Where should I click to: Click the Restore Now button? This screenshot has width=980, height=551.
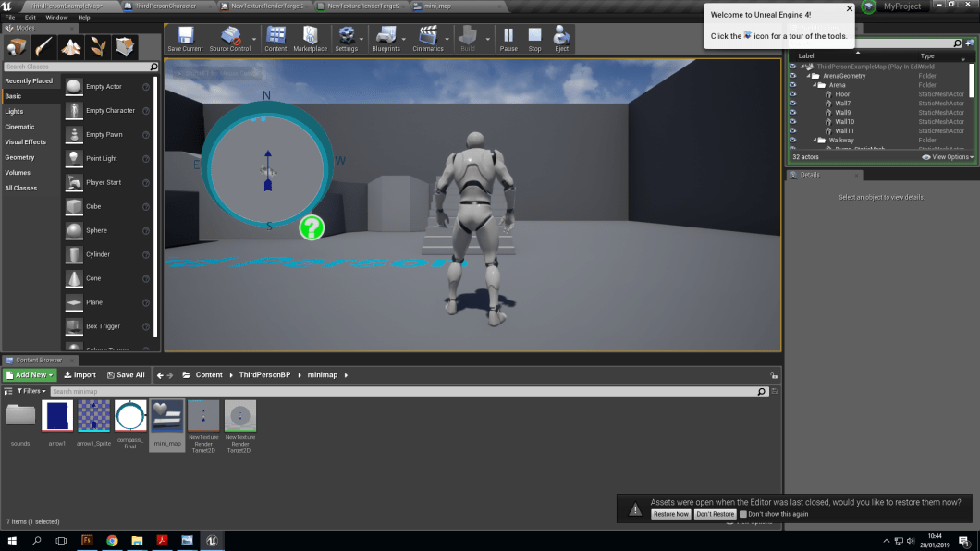(x=670, y=514)
